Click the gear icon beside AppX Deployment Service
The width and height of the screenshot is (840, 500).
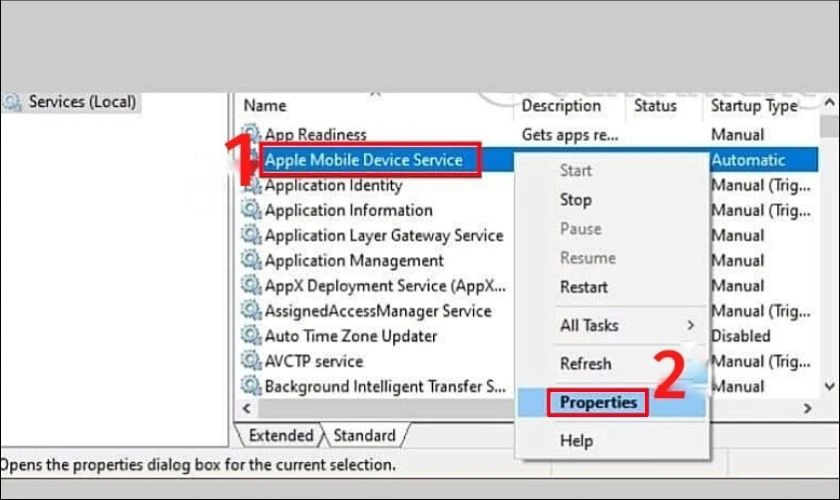click(251, 285)
